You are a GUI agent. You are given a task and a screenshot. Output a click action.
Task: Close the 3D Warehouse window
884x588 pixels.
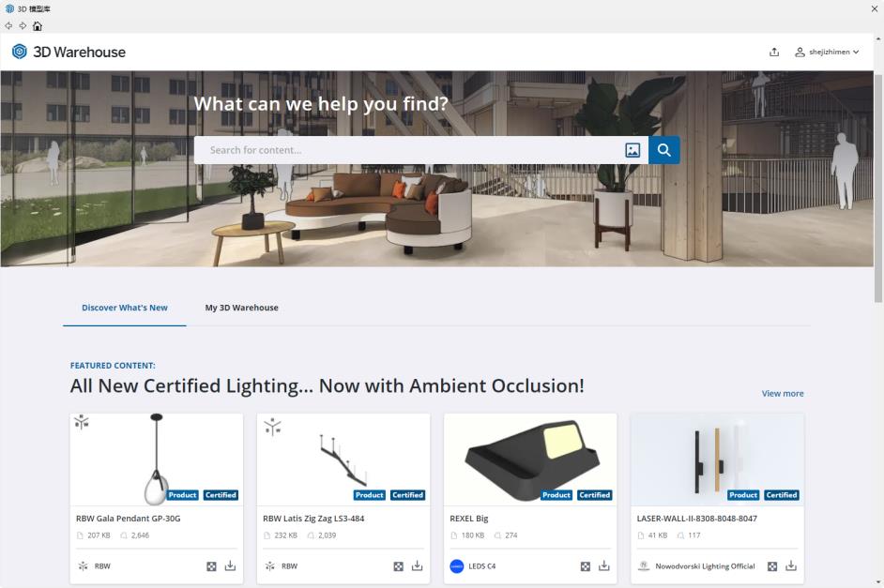pyautogui.click(x=875, y=8)
